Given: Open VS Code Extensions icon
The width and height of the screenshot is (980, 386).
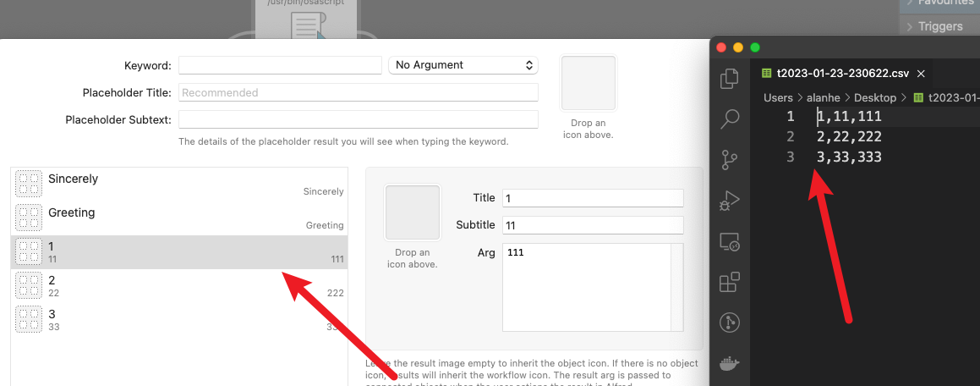Looking at the screenshot, I should 730,282.
